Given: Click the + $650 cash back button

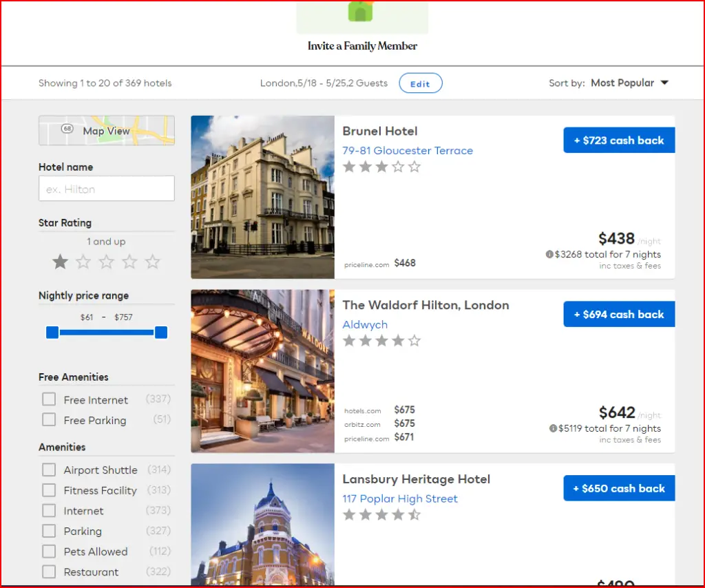Looking at the screenshot, I should click(x=619, y=488).
